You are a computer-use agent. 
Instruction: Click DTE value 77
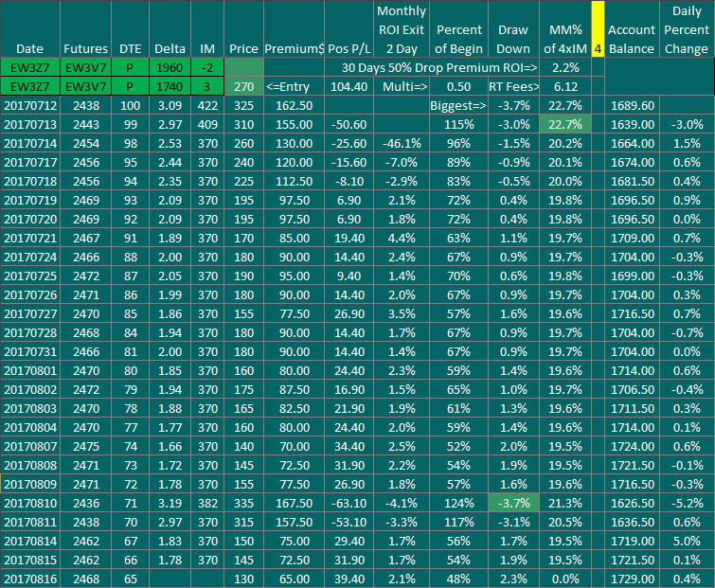click(x=130, y=427)
